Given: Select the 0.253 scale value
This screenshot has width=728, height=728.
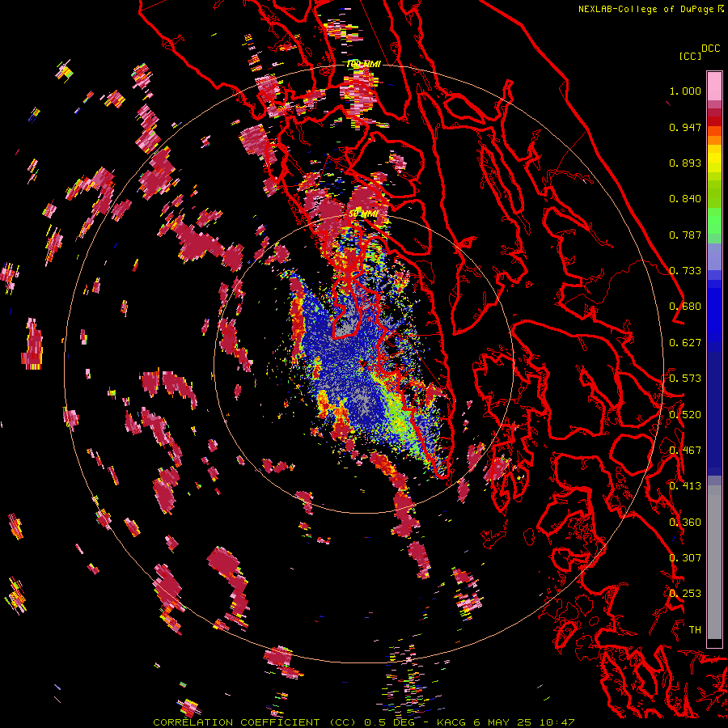Looking at the screenshot, I should pos(685,594).
